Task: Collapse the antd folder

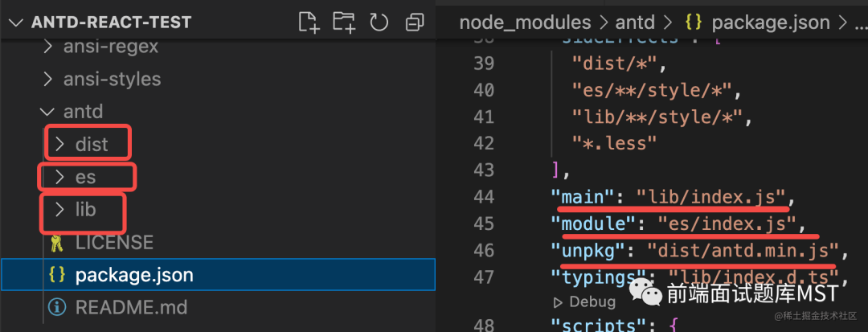Action: pos(48,112)
